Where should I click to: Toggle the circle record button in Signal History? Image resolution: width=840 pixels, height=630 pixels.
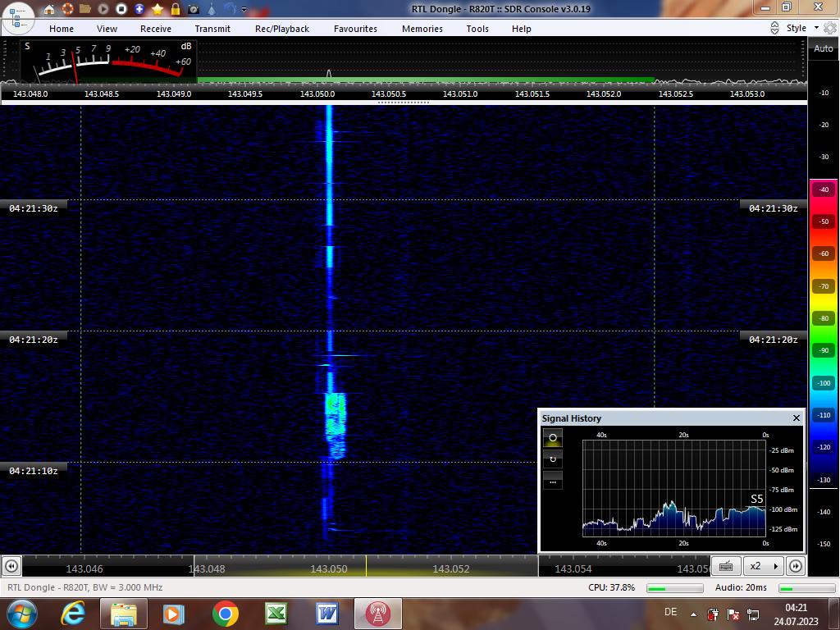[x=553, y=438]
